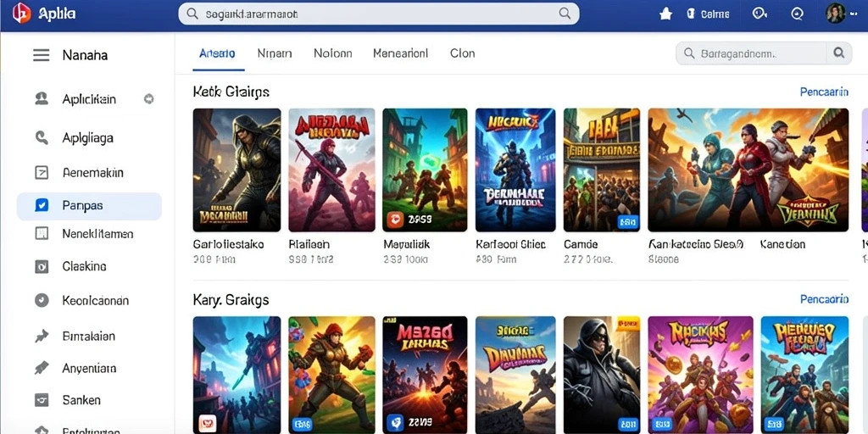Viewport: 868px width, 434px height.
Task: Select Keonlcaonan in the sidebar
Action: tap(89, 301)
